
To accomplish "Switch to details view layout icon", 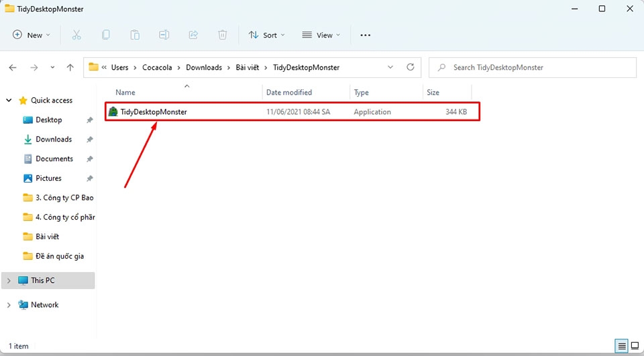I will [622, 346].
